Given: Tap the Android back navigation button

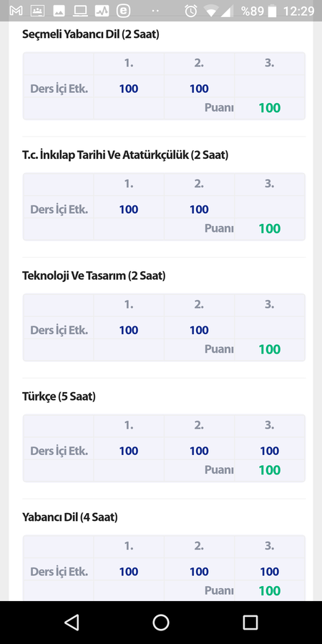Looking at the screenshot, I should coord(72,623).
